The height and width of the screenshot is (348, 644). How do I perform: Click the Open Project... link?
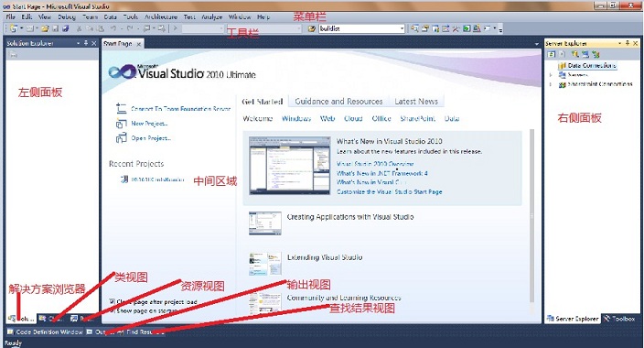click(151, 138)
